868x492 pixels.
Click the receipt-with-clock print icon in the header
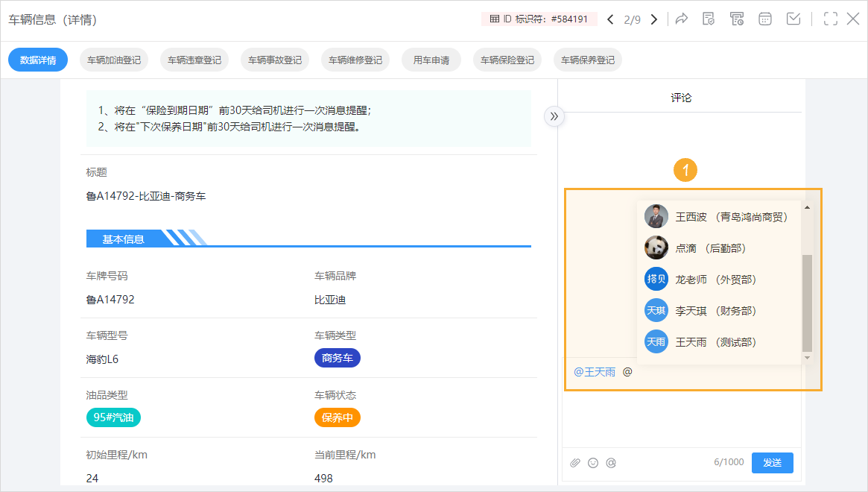point(736,19)
